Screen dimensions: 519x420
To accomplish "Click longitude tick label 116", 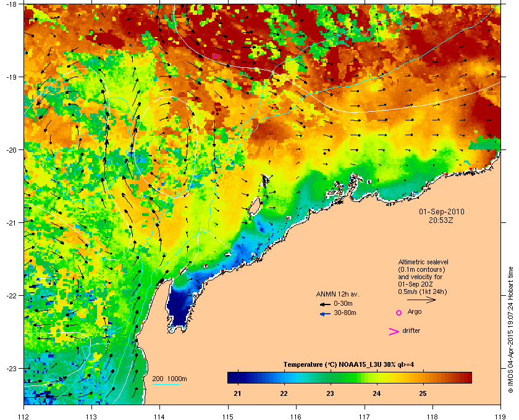I will (296, 416).
